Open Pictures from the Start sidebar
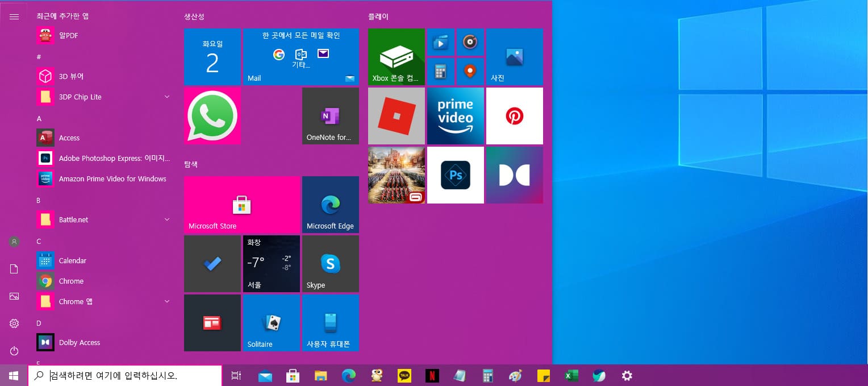The height and width of the screenshot is (386, 868). coord(14,296)
